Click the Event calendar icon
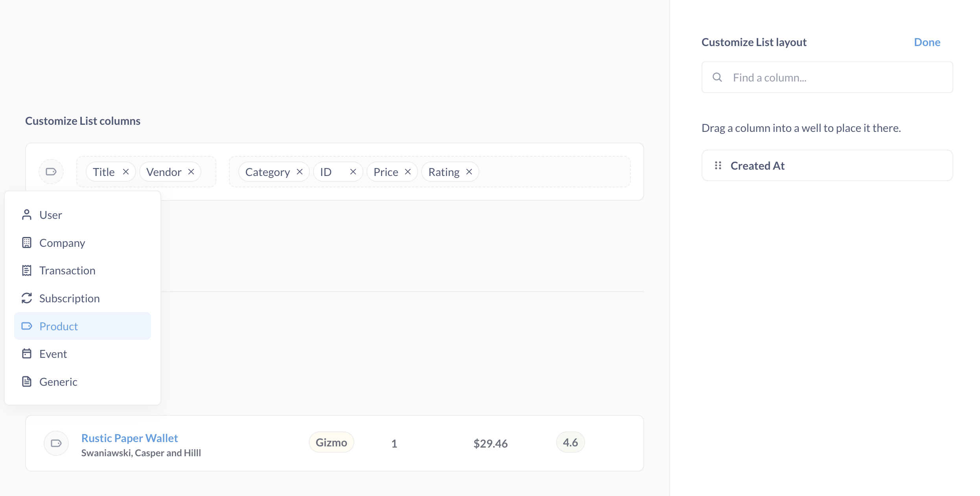 tap(27, 353)
